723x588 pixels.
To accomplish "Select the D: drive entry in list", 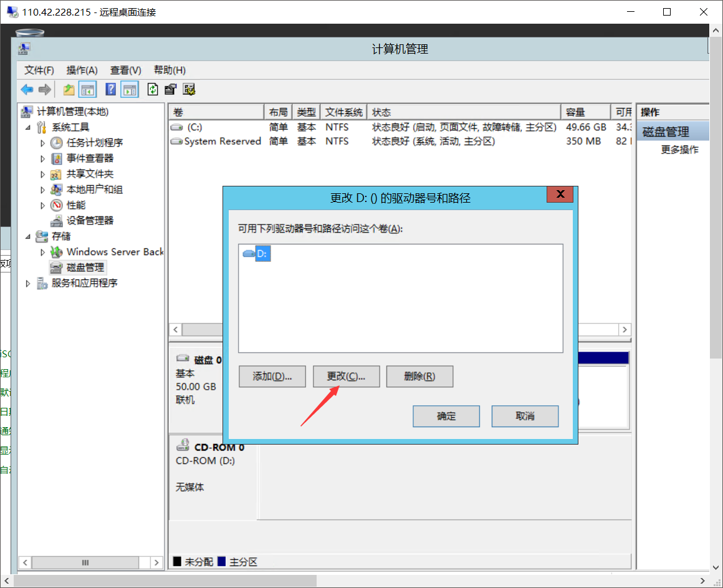I will click(262, 254).
